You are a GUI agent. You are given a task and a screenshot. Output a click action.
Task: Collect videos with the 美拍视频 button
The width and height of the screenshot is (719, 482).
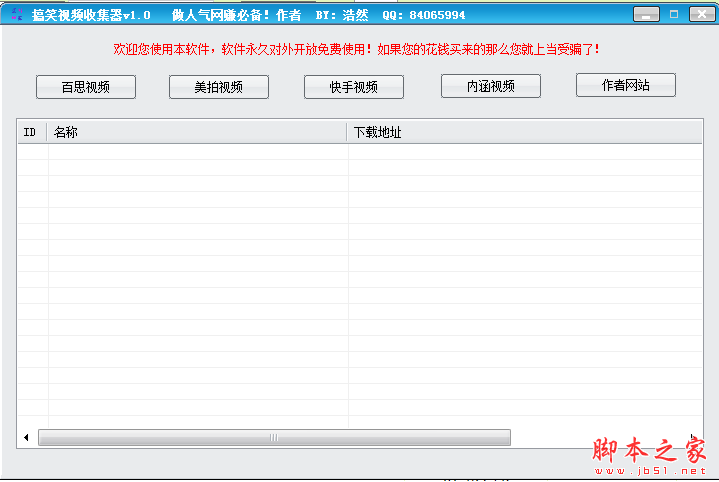[x=219, y=87]
